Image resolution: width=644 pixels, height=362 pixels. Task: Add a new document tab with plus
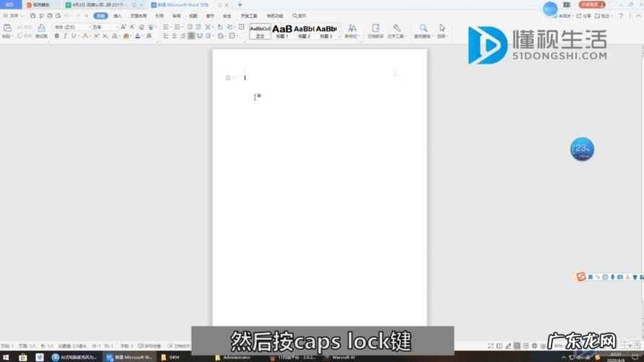(x=240, y=5)
